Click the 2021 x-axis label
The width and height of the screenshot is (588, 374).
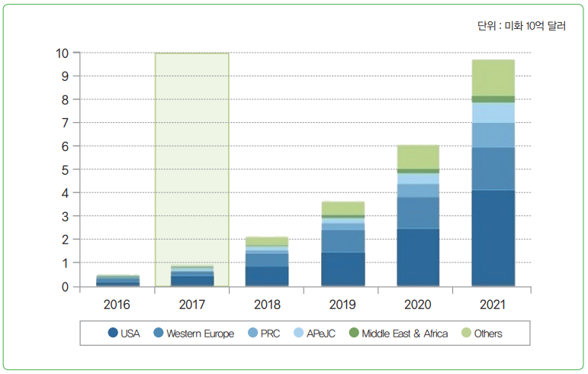point(493,305)
